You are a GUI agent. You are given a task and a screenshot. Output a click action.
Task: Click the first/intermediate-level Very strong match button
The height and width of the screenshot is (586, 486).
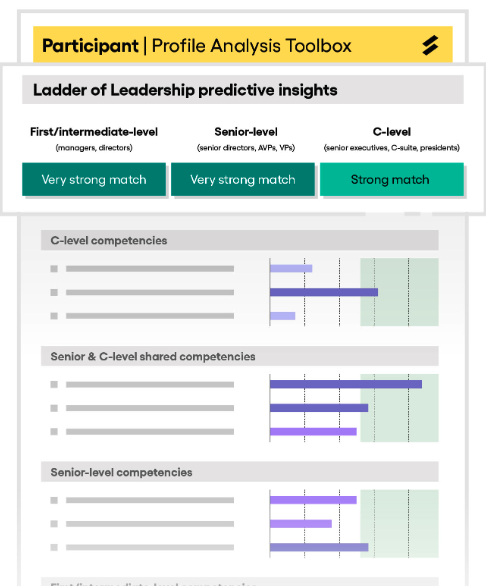pos(94,179)
